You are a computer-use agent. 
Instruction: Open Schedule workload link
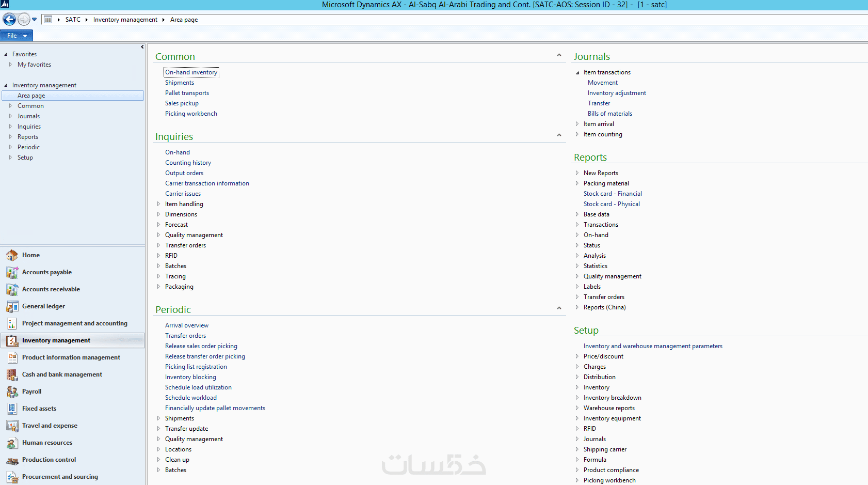point(191,398)
